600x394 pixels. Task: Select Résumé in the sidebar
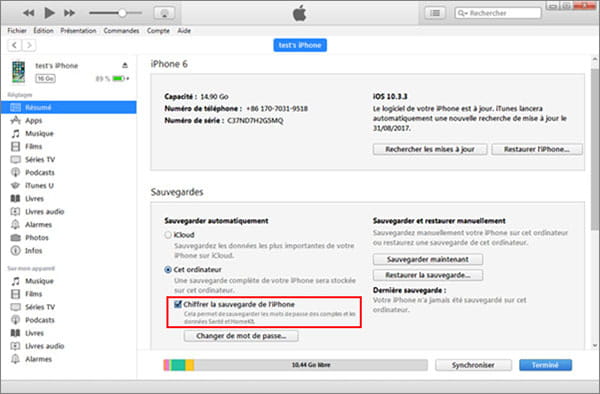coord(68,107)
